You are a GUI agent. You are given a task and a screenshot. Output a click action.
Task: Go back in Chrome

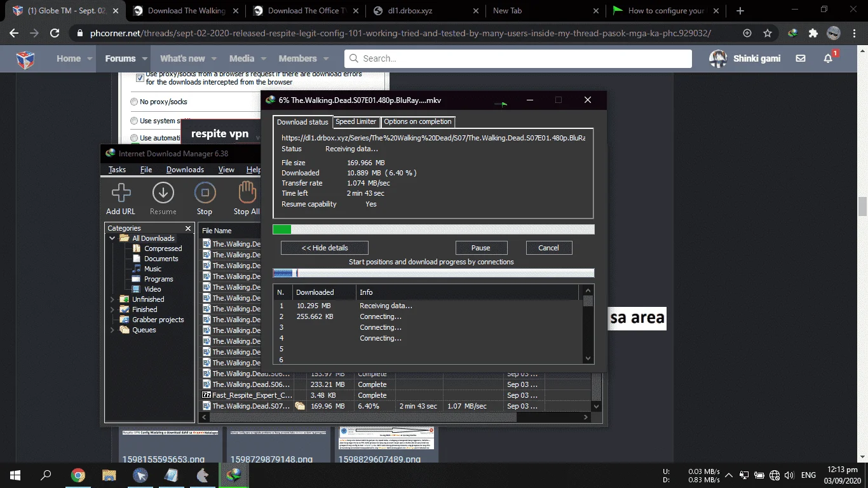pyautogui.click(x=15, y=33)
